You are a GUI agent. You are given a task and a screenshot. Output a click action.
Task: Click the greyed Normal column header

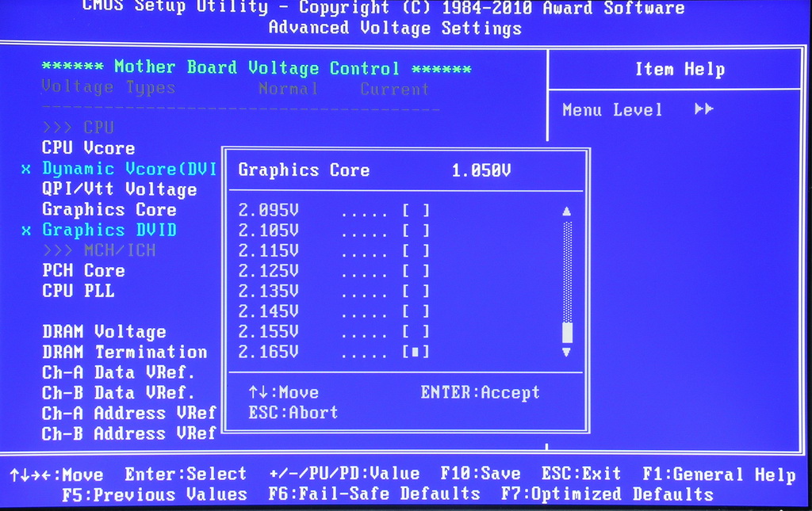(289, 89)
